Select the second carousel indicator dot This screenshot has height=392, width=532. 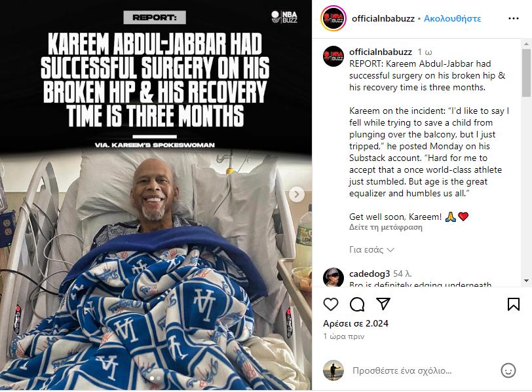click(x=159, y=378)
